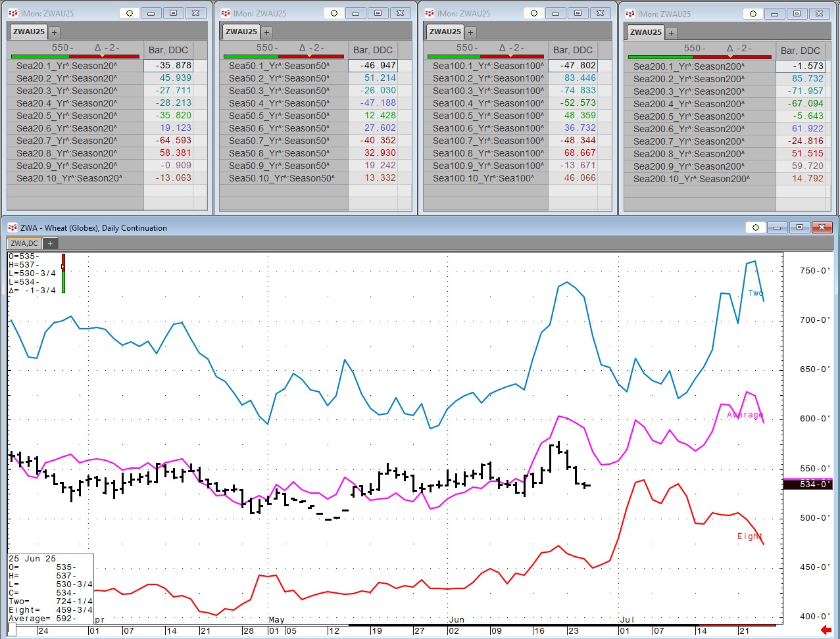Click the 14.792 value cell
Viewport: 840px width, 639px height.
pyautogui.click(x=801, y=179)
